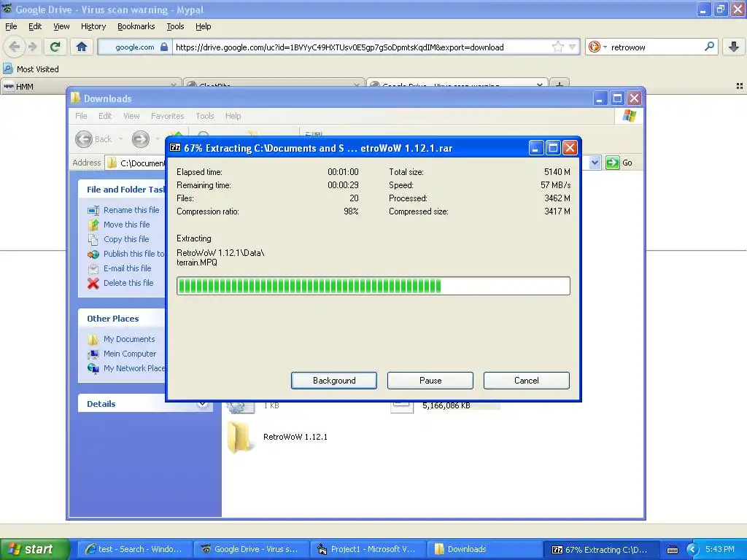Click the Other Places panel header
The image size is (747, 560).
(x=122, y=319)
